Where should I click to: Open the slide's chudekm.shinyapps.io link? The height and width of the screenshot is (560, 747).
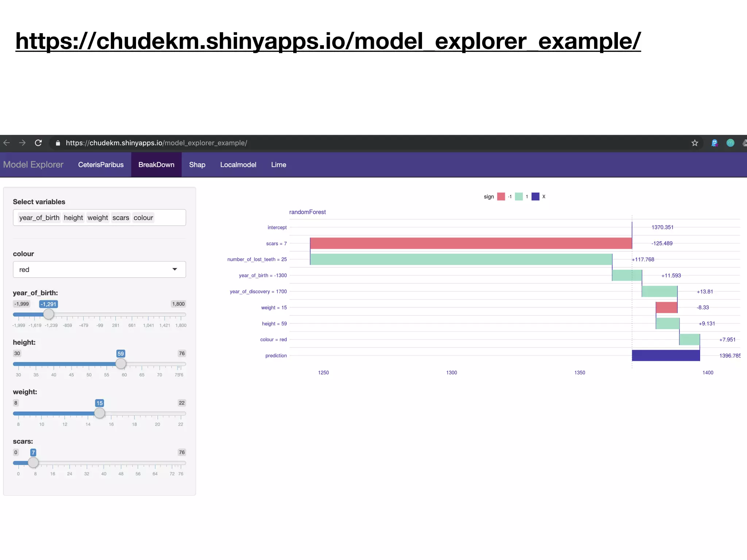coord(328,41)
